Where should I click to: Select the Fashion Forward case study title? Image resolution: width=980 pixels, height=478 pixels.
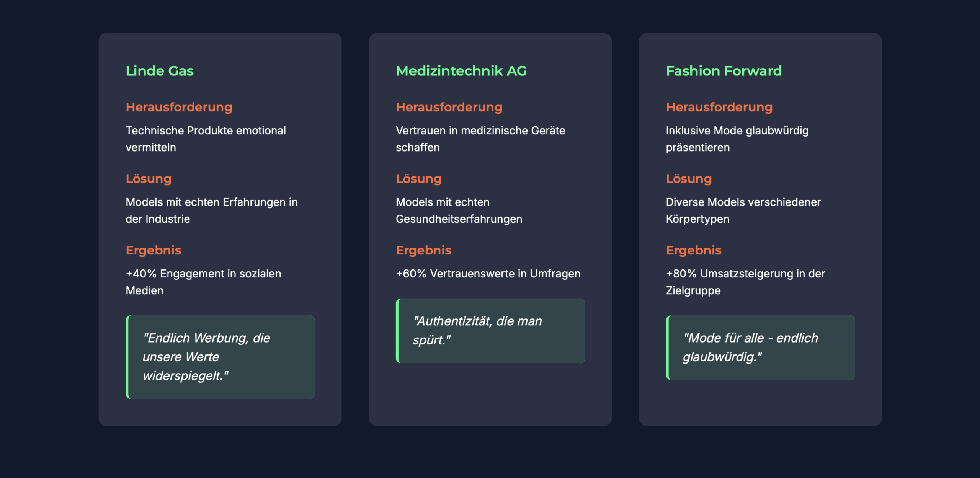pyautogui.click(x=724, y=71)
